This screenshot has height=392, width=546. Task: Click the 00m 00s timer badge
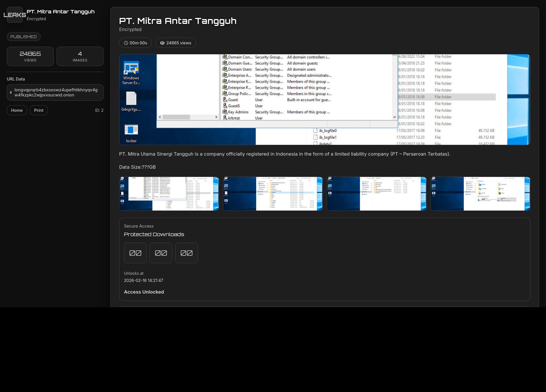click(x=135, y=43)
